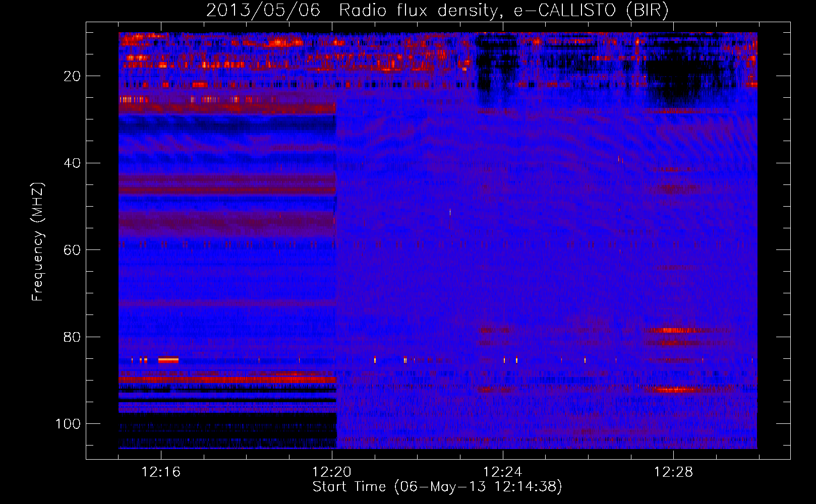Click the 12:20 time tick label
The height and width of the screenshot is (504, 816).
click(x=332, y=472)
